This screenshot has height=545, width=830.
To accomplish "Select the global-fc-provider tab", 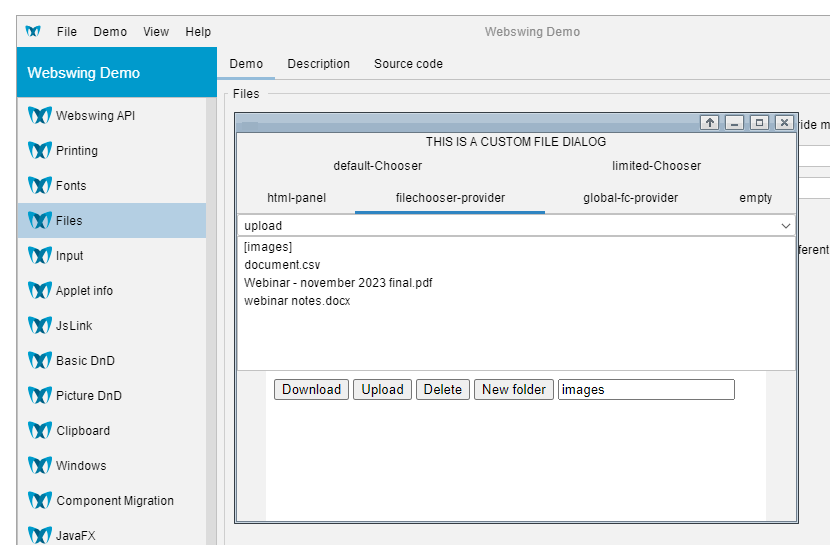I will click(x=630, y=198).
